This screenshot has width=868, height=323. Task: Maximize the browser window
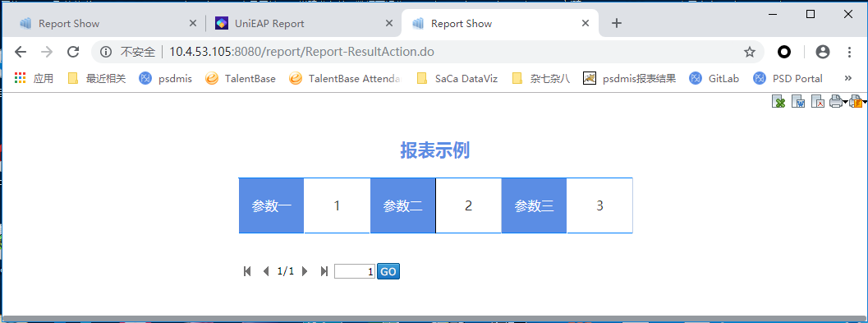(811, 15)
